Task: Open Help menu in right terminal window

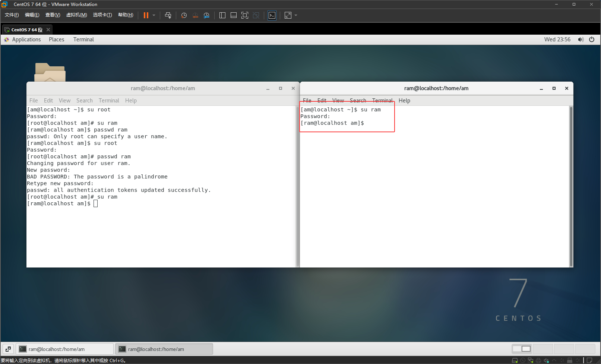Action: click(x=404, y=101)
